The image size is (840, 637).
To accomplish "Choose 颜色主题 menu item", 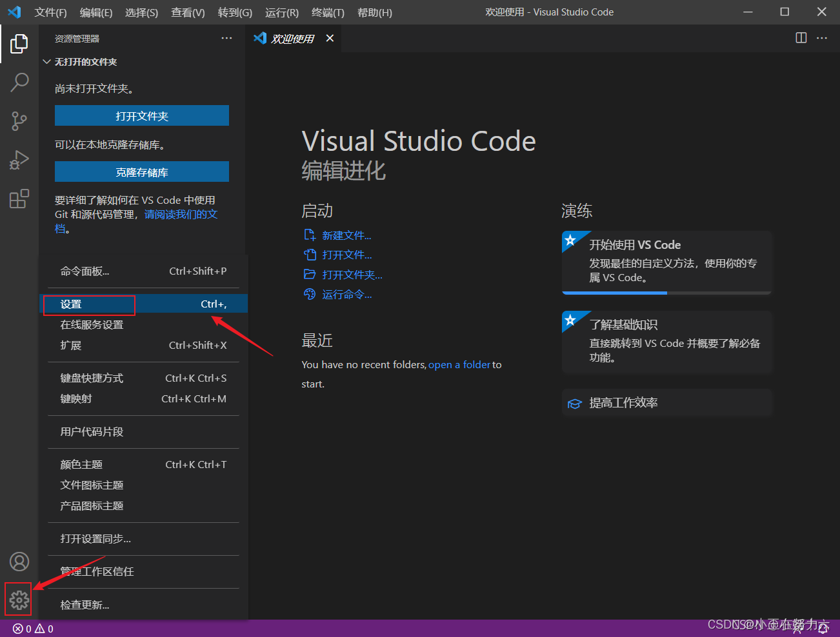I will (x=143, y=465).
